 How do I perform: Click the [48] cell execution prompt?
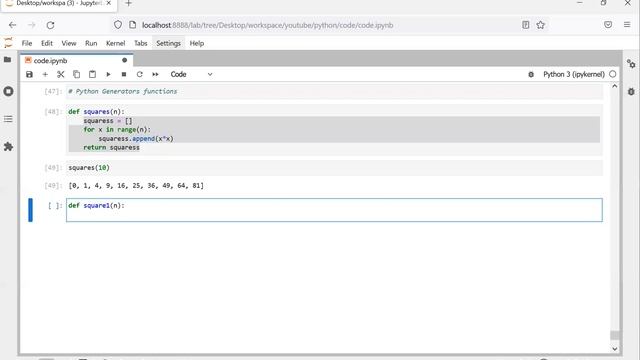click(x=53, y=111)
